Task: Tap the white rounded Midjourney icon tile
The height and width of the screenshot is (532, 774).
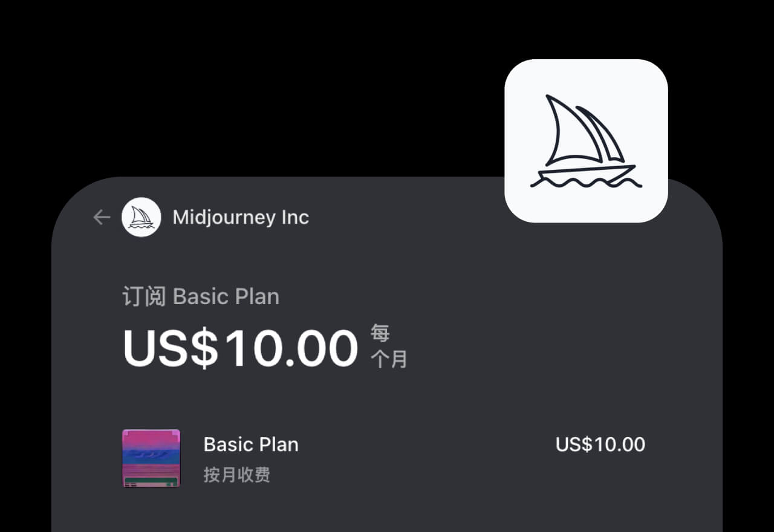Action: [x=585, y=140]
